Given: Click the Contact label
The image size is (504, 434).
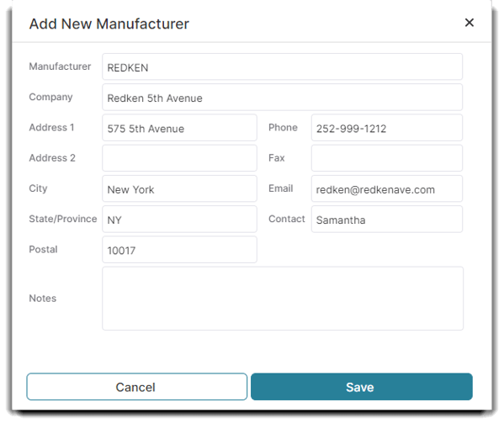Looking at the screenshot, I should coord(286,219).
